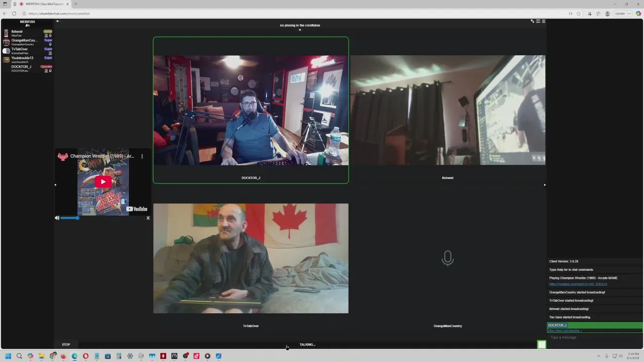644x362 pixels.
Task: Open chat bubbles icon in top-right toolbar
Action: [x=532, y=21]
